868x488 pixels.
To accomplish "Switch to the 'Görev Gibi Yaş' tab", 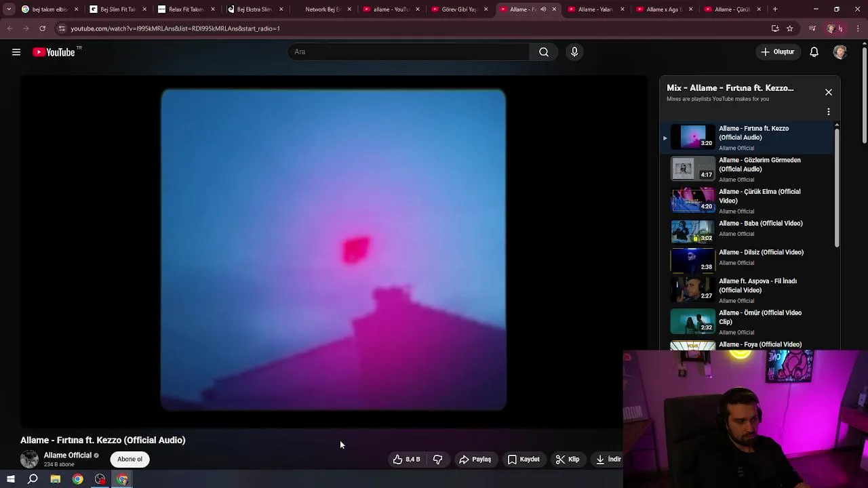I will tap(458, 9).
